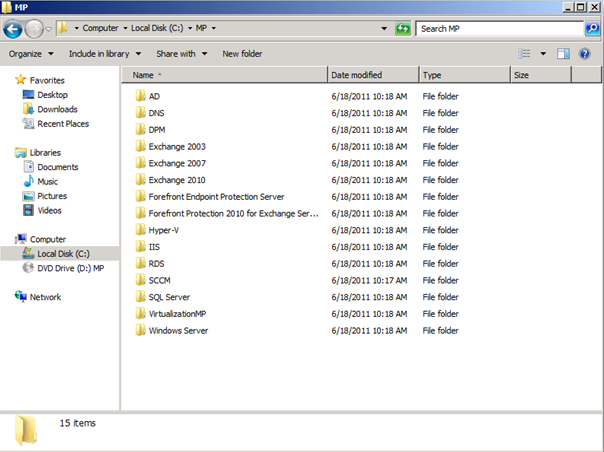Select the VirtualizationMP folder icon
This screenshot has height=452, width=604.
pyautogui.click(x=141, y=314)
